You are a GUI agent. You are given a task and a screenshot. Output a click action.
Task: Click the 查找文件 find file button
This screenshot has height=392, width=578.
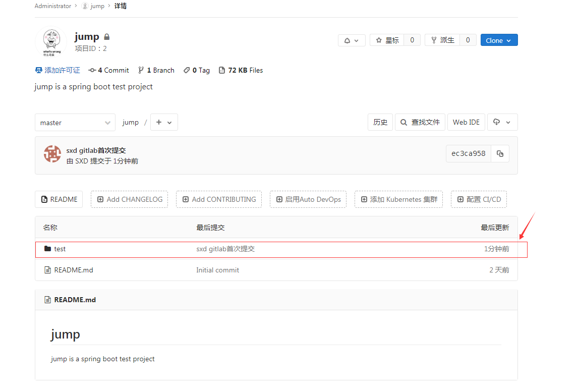click(x=420, y=122)
